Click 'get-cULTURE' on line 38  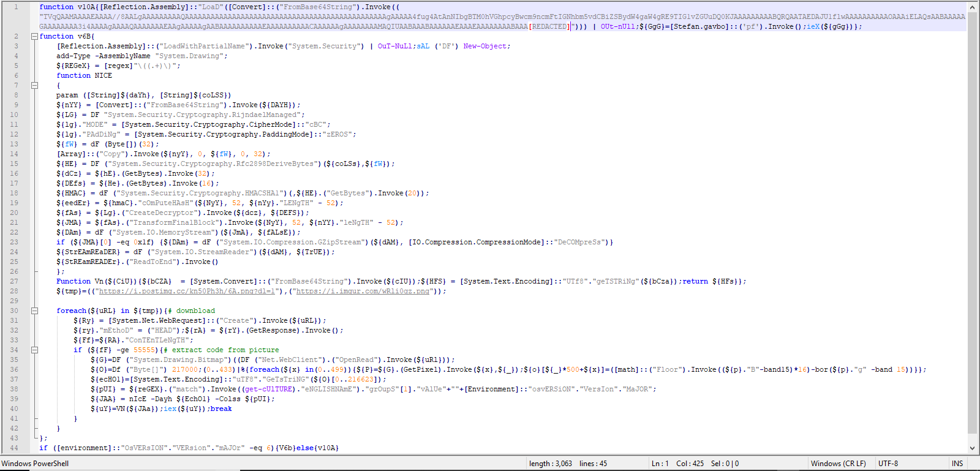click(x=269, y=389)
